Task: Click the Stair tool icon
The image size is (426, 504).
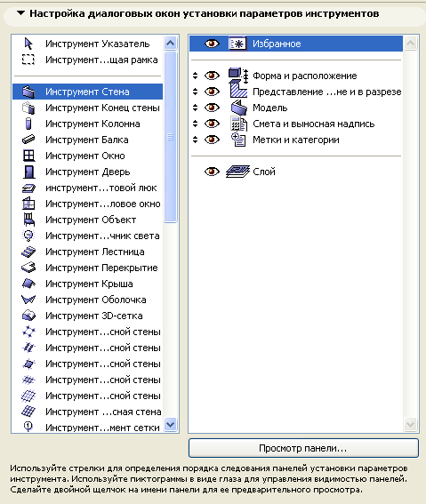Action: click(28, 252)
